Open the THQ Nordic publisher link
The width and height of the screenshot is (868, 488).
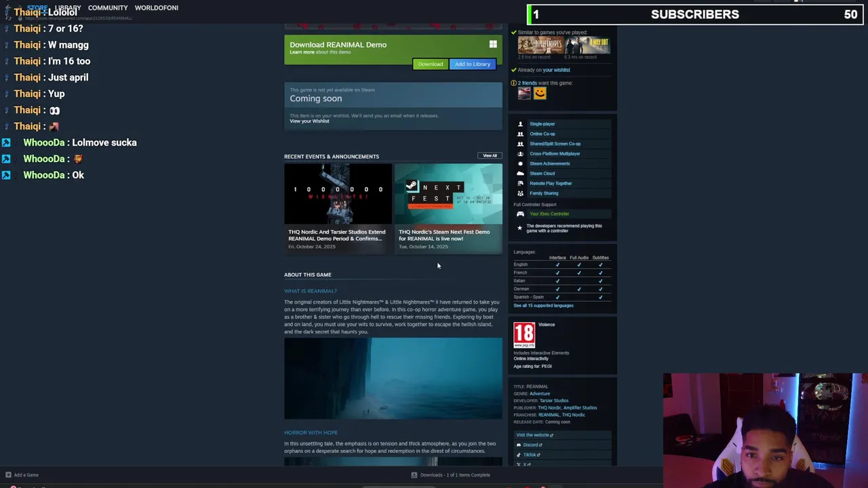point(549,408)
